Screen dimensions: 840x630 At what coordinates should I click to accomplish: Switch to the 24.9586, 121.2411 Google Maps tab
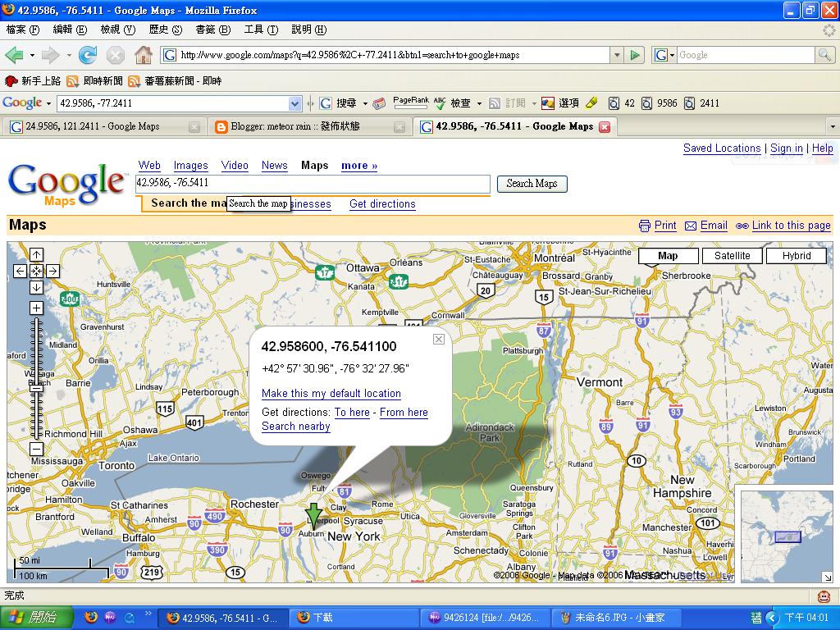click(x=104, y=127)
